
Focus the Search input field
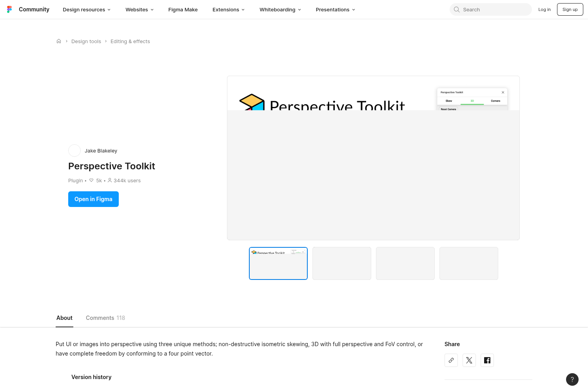[491, 9]
